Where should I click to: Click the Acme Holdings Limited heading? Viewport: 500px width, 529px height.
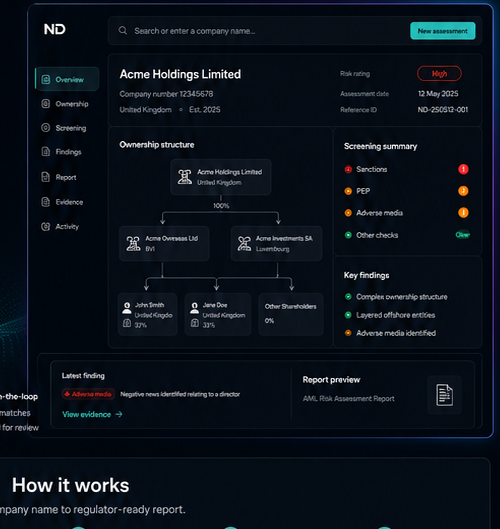180,74
